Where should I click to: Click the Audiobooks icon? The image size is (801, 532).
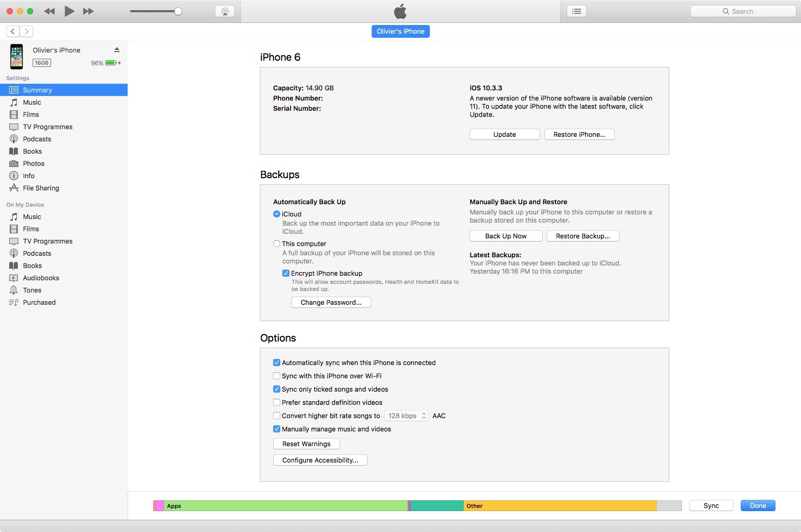point(14,278)
